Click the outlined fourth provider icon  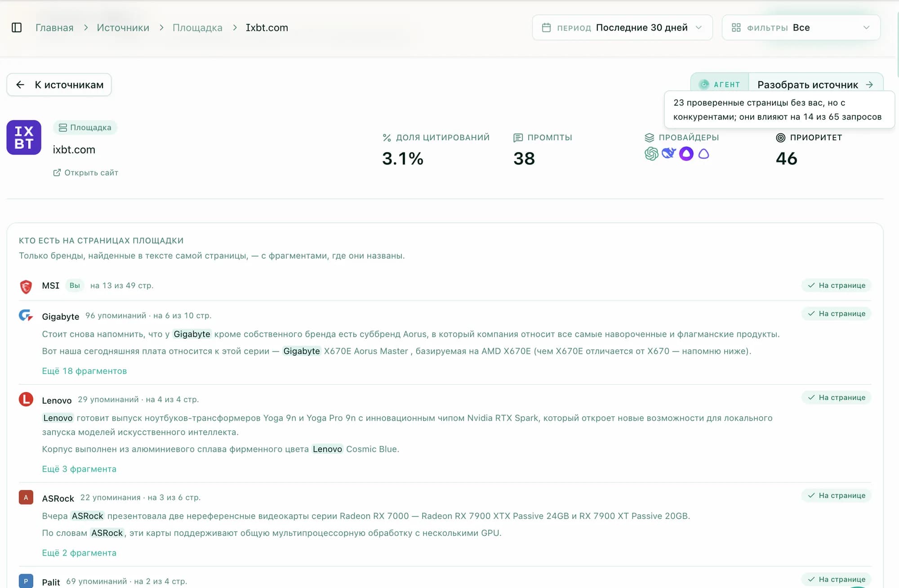click(704, 154)
